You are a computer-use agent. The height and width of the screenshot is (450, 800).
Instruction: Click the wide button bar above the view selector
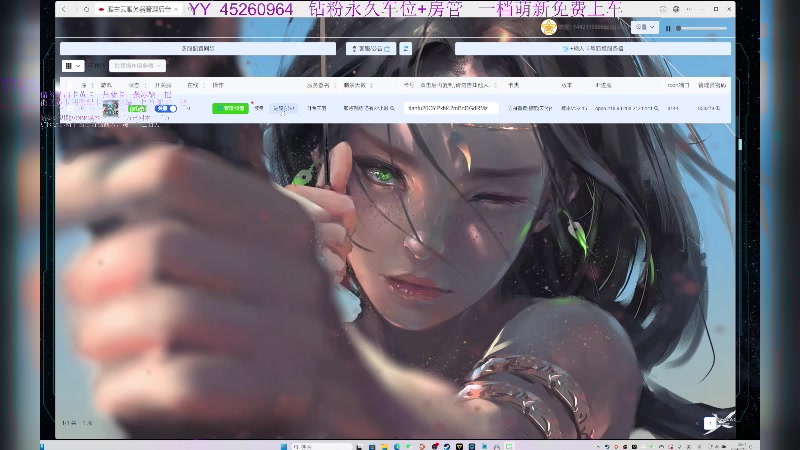click(198, 48)
